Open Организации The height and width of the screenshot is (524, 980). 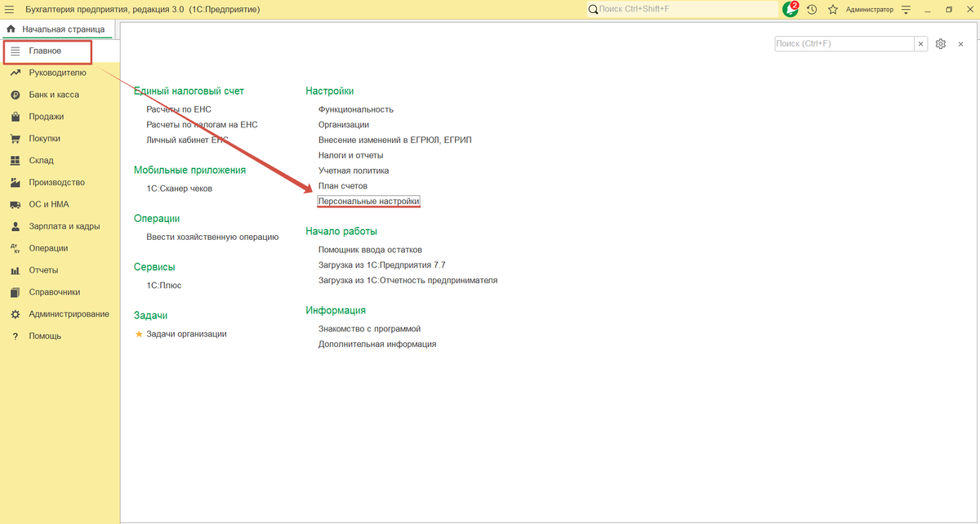point(344,125)
